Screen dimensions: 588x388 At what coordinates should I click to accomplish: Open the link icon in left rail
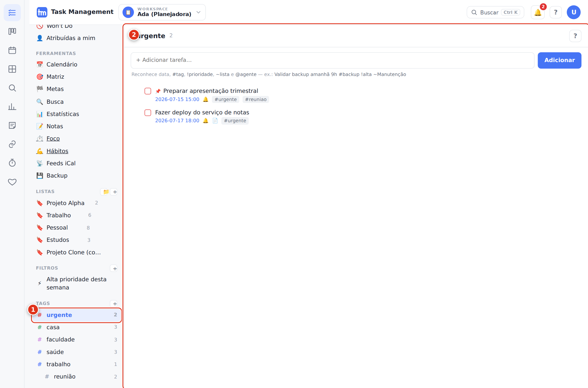tap(12, 144)
